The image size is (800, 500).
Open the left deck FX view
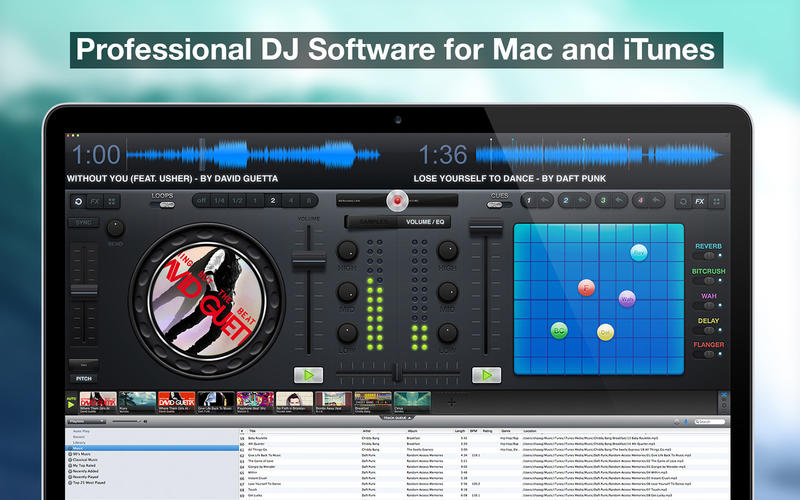[x=95, y=202]
